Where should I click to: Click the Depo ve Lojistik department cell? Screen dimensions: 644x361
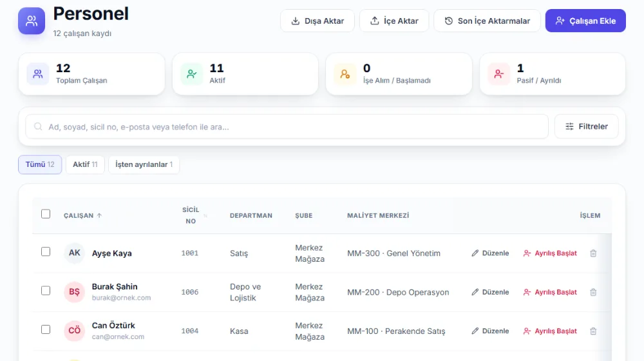(x=245, y=292)
